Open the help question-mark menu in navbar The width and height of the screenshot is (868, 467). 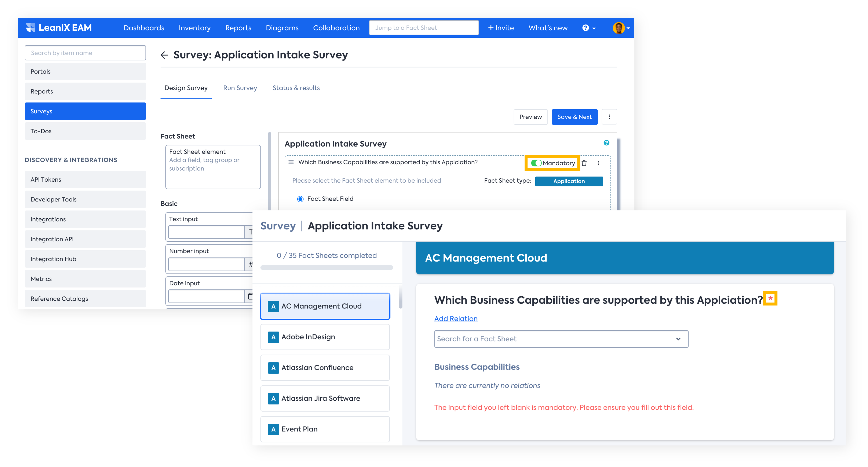[x=589, y=28]
